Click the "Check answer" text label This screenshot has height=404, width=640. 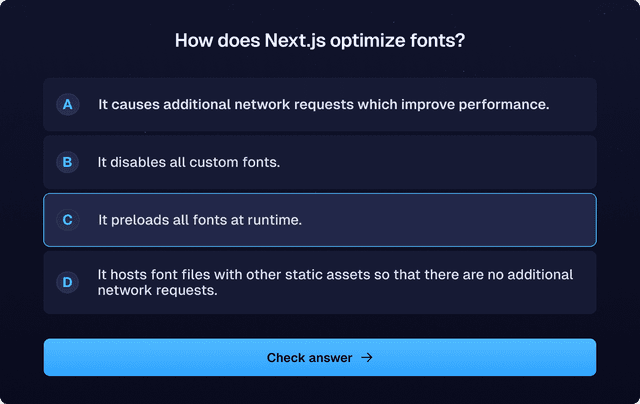click(309, 358)
